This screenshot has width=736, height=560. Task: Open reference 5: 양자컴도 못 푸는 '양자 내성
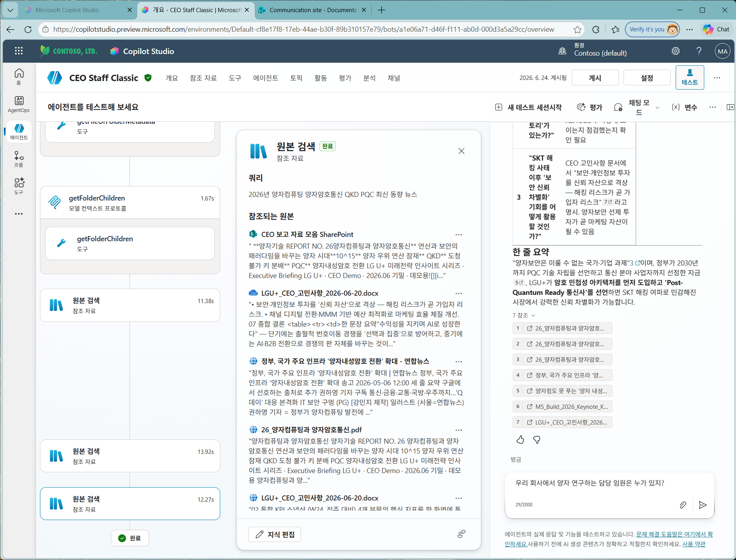[562, 391]
